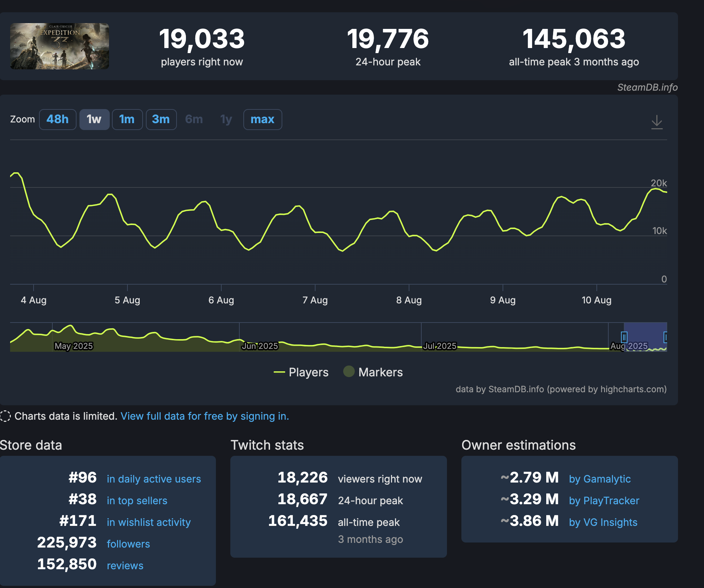Click the 5 Aug axis label

[127, 300]
